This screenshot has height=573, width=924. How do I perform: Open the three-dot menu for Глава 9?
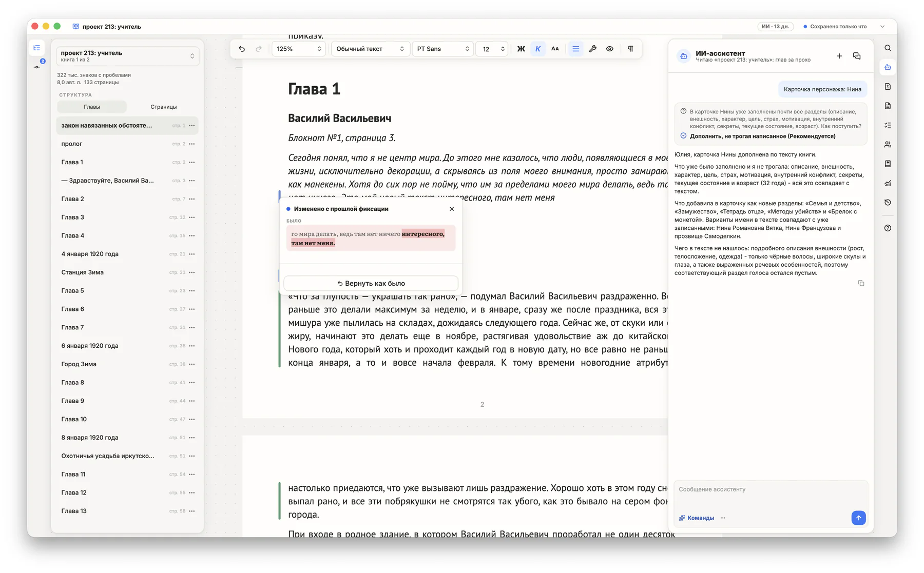pyautogui.click(x=192, y=401)
